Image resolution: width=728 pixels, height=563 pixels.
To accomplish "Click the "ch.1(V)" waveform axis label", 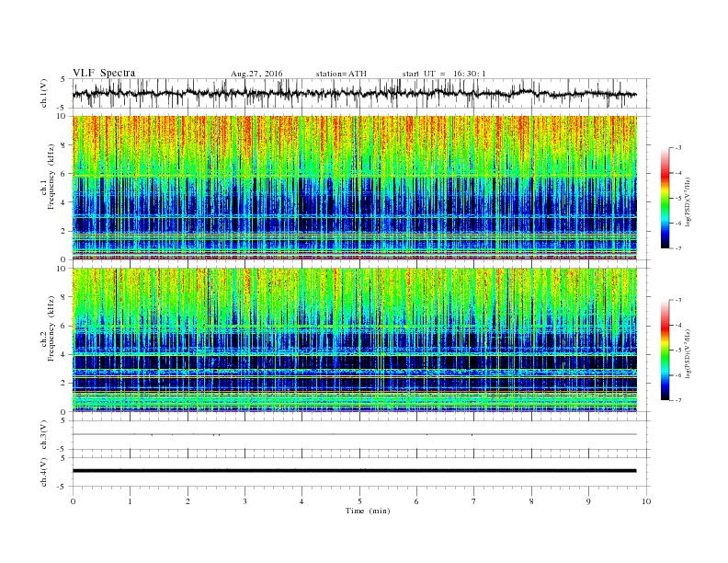I will click(43, 93).
